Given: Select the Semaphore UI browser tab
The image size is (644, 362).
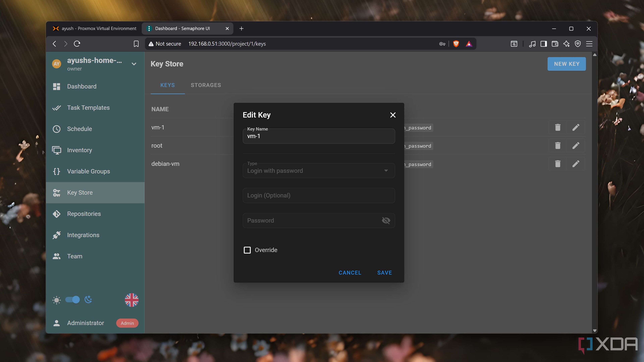Looking at the screenshot, I should pos(187,28).
